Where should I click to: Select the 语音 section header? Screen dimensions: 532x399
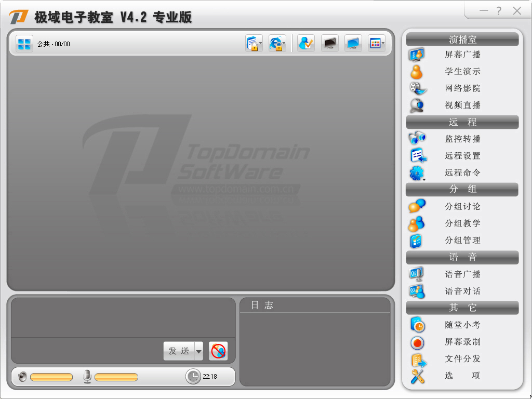tap(462, 257)
